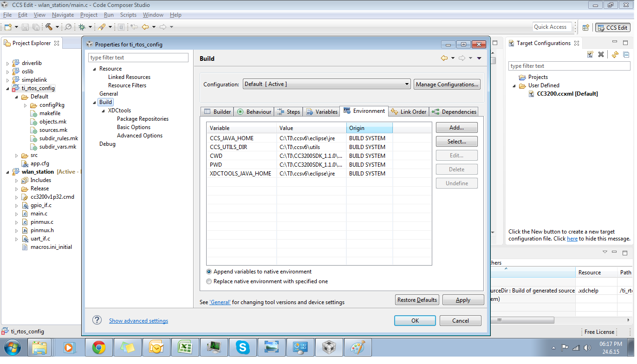The width and height of the screenshot is (637, 364).
Task: Collapse the Resource tree node in dialog
Action: [x=94, y=69]
